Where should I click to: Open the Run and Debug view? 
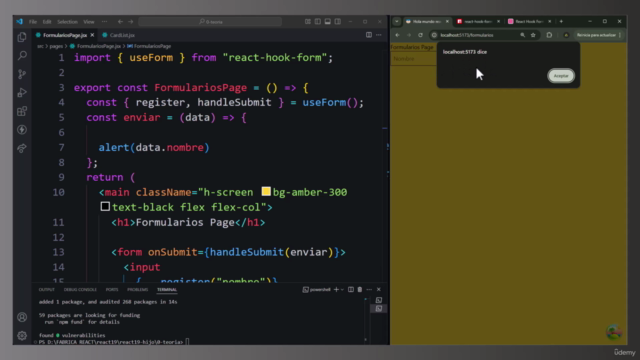[x=22, y=93]
